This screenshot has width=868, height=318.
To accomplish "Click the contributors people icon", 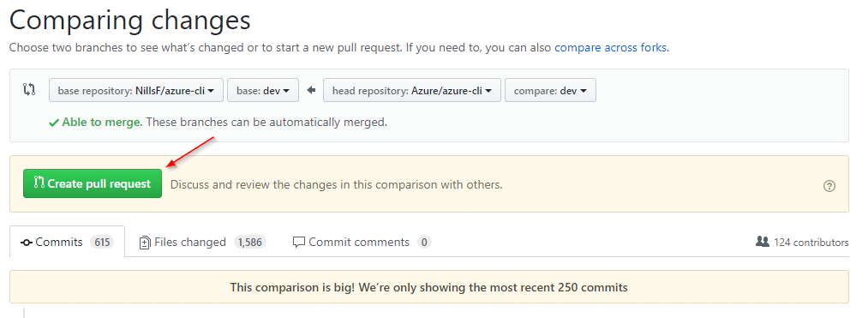I will [x=763, y=242].
